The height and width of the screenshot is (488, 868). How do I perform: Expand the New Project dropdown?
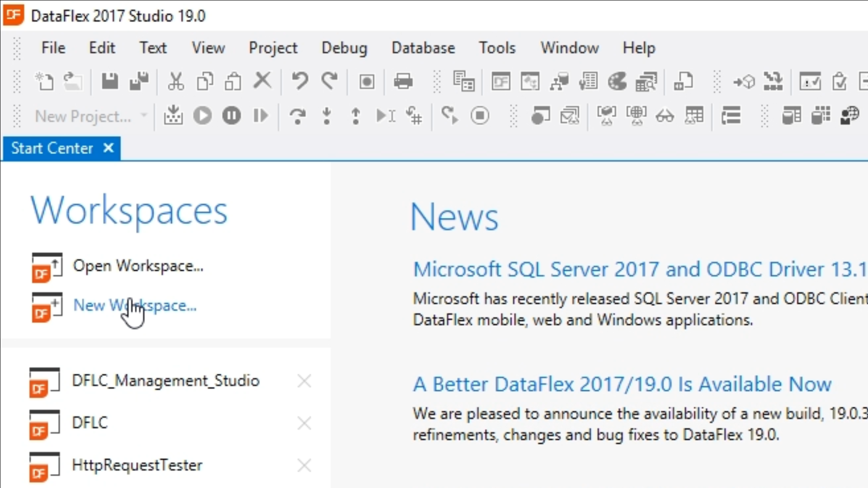(x=144, y=116)
